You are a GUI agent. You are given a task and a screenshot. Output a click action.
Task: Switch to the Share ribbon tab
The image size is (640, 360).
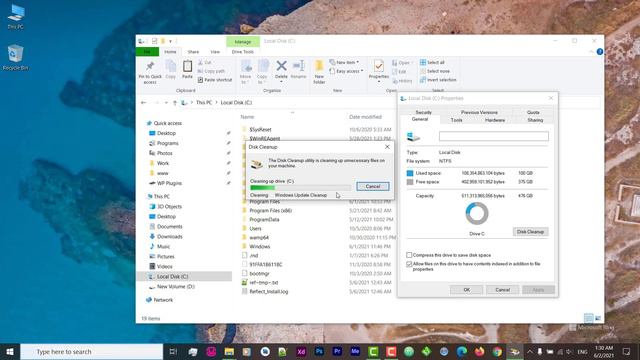coord(193,52)
